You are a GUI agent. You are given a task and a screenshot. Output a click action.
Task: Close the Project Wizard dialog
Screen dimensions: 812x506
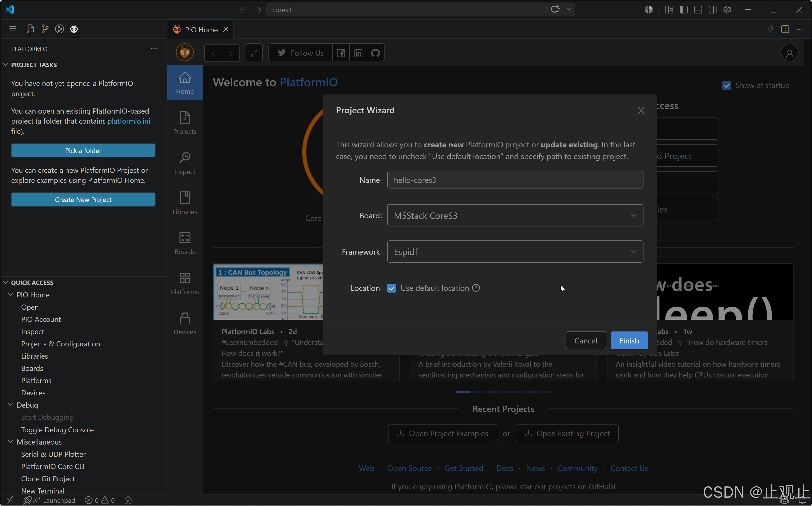point(641,110)
